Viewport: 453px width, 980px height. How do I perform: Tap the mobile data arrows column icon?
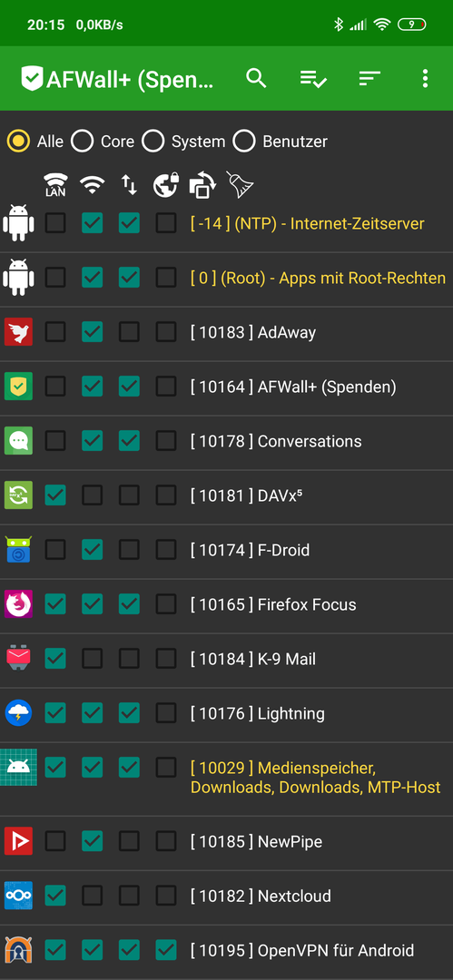(129, 184)
